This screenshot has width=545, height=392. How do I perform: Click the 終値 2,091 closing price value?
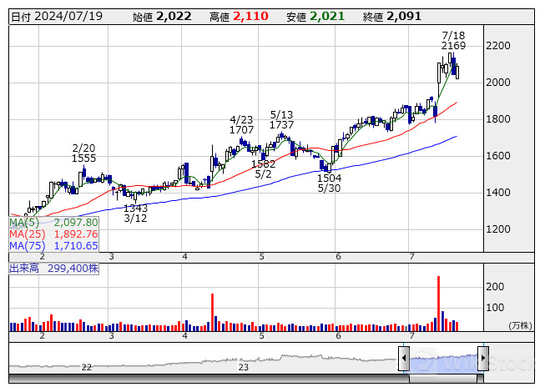pyautogui.click(x=404, y=16)
